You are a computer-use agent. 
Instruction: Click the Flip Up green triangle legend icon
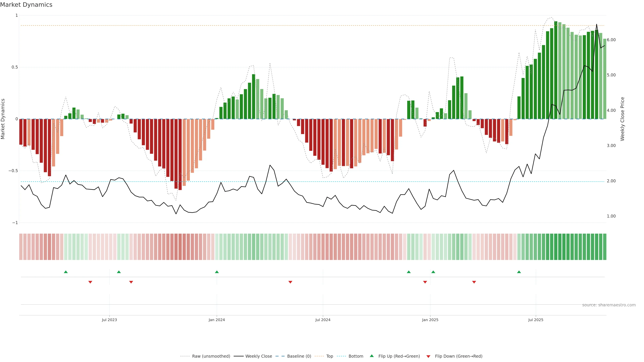(x=372, y=356)
